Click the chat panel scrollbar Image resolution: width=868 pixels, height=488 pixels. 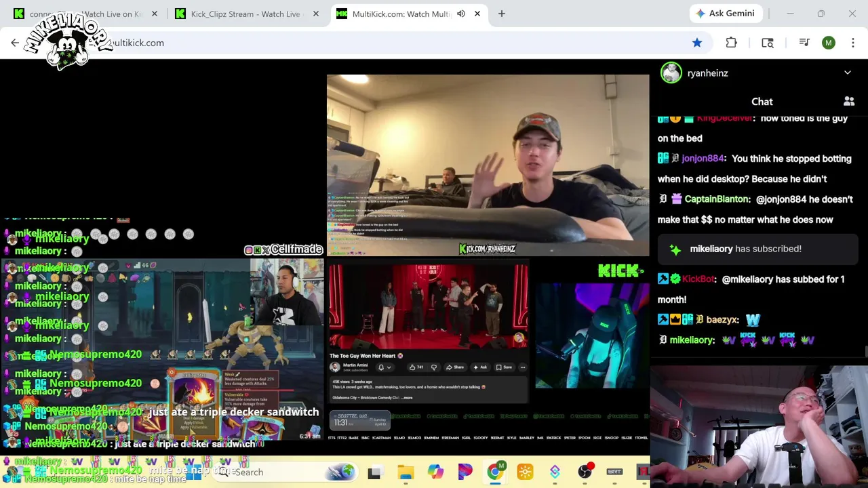tap(865, 352)
